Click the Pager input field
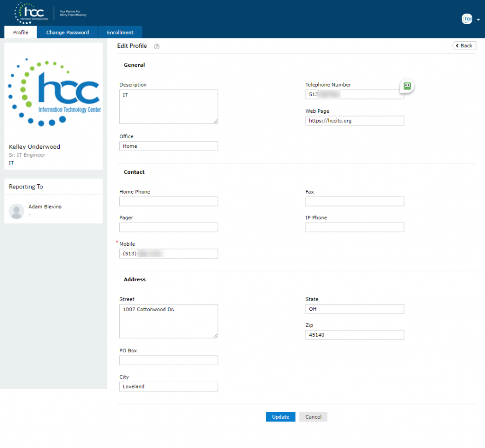This screenshot has height=448, width=485. click(x=169, y=227)
